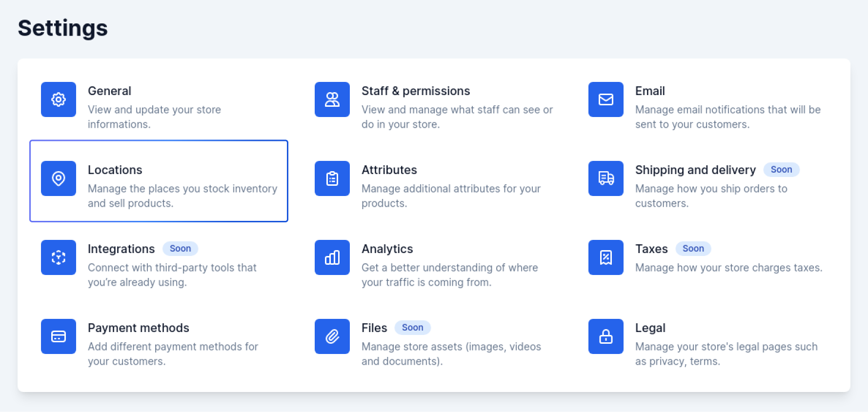This screenshot has width=868, height=412.
Task: Open the Payment methods credit card icon
Action: [59, 336]
